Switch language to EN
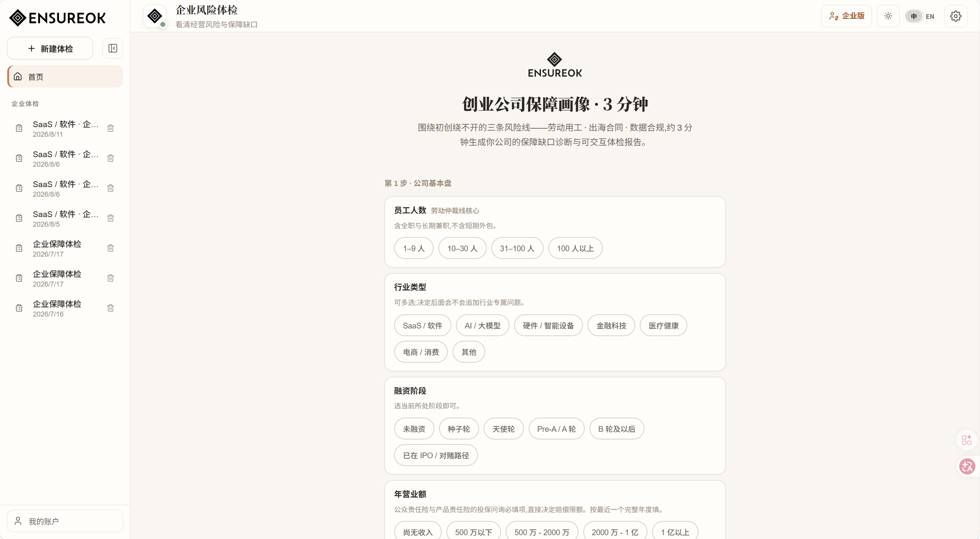Screen dimensions: 980x539 [930, 16]
